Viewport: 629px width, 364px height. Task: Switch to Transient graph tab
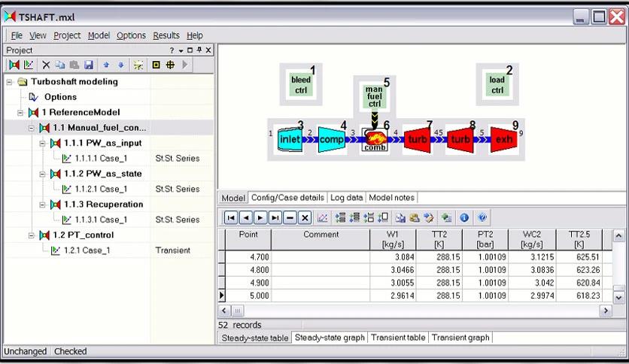pos(460,338)
